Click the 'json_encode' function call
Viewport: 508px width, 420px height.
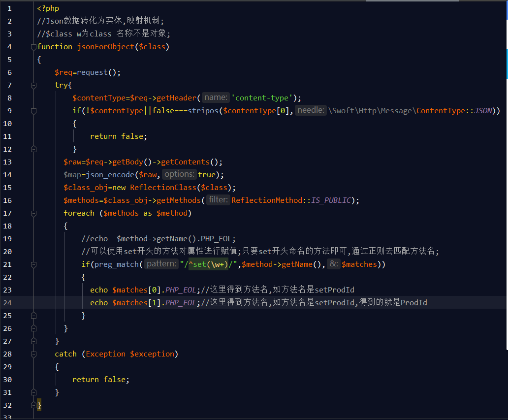pos(110,175)
